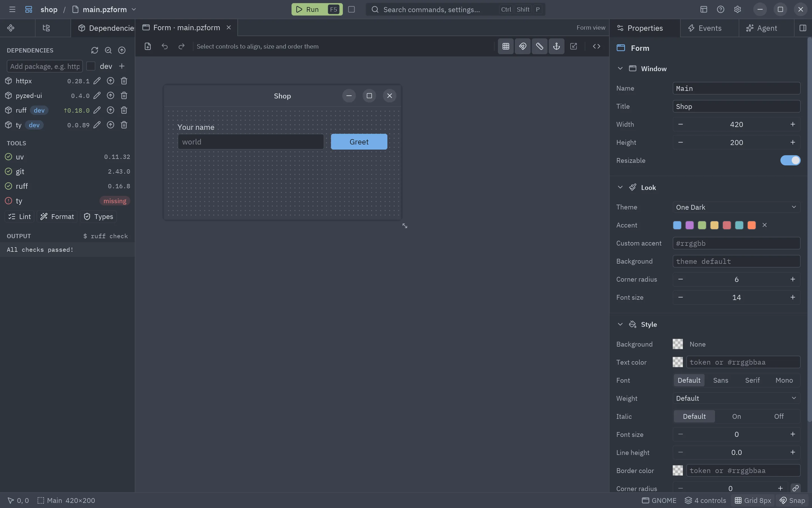Viewport: 812px width, 508px height.
Task: Collapse the Style section
Action: tap(620, 325)
